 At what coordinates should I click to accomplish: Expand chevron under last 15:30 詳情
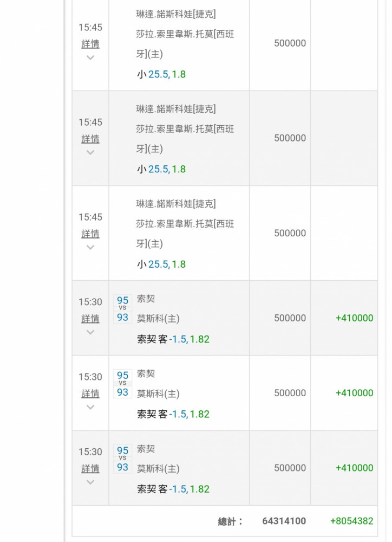click(x=90, y=482)
